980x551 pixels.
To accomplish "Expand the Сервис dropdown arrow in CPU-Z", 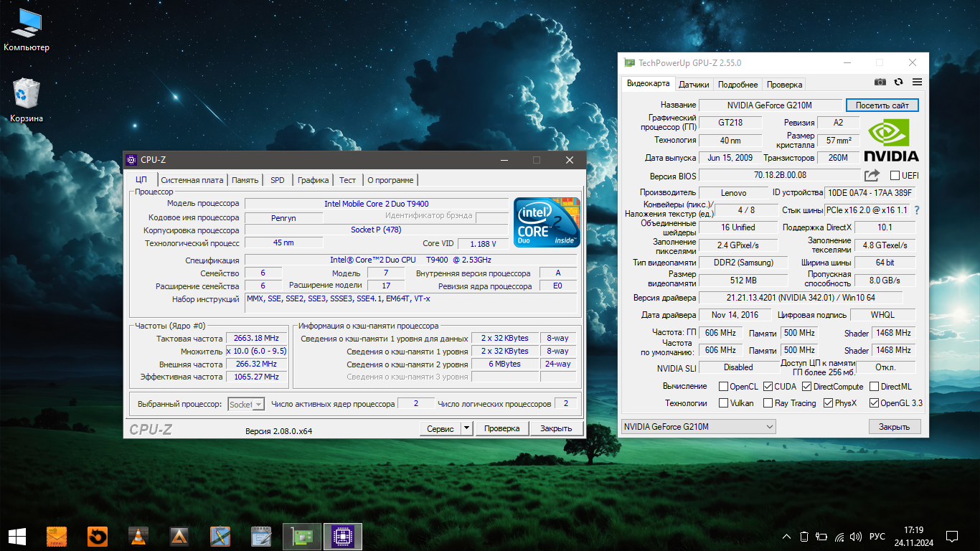I will pyautogui.click(x=466, y=428).
